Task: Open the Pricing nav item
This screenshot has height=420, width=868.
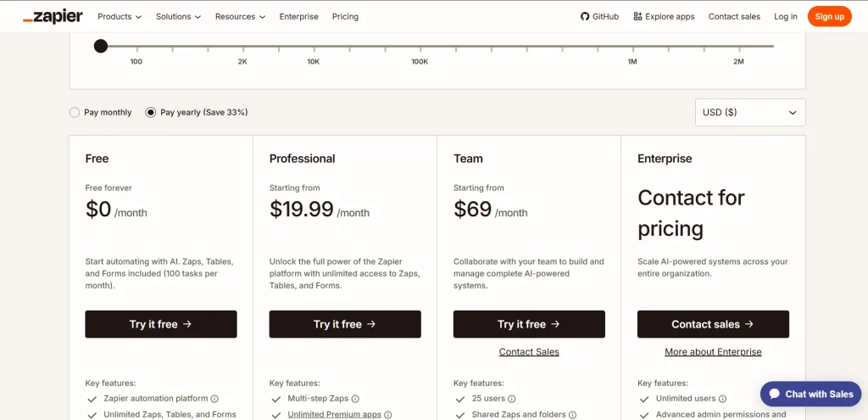Action: tap(346, 17)
